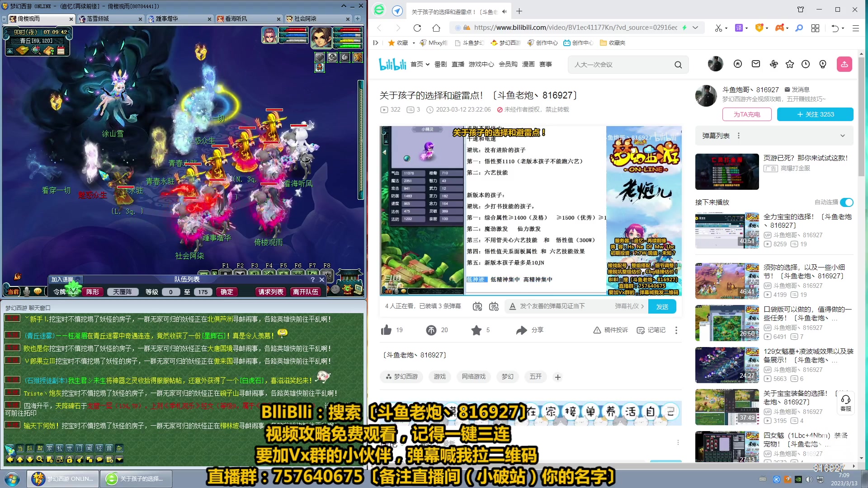The height and width of the screenshot is (488, 868).
Task: Toggle the 私 chat channel filter
Action: coord(60,448)
